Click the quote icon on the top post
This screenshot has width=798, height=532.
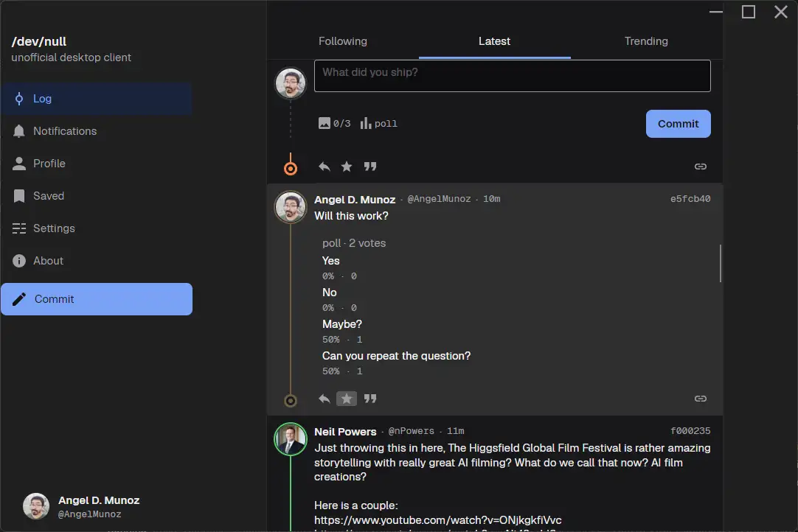click(x=370, y=167)
